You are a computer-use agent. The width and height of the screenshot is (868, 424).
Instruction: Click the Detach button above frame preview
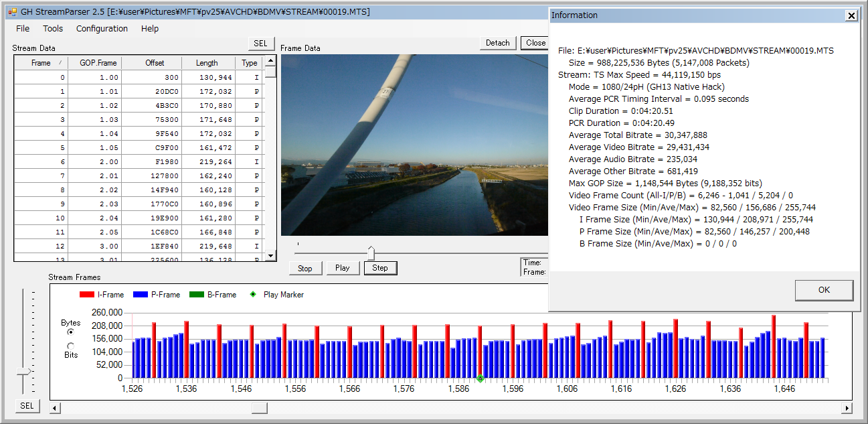point(497,43)
